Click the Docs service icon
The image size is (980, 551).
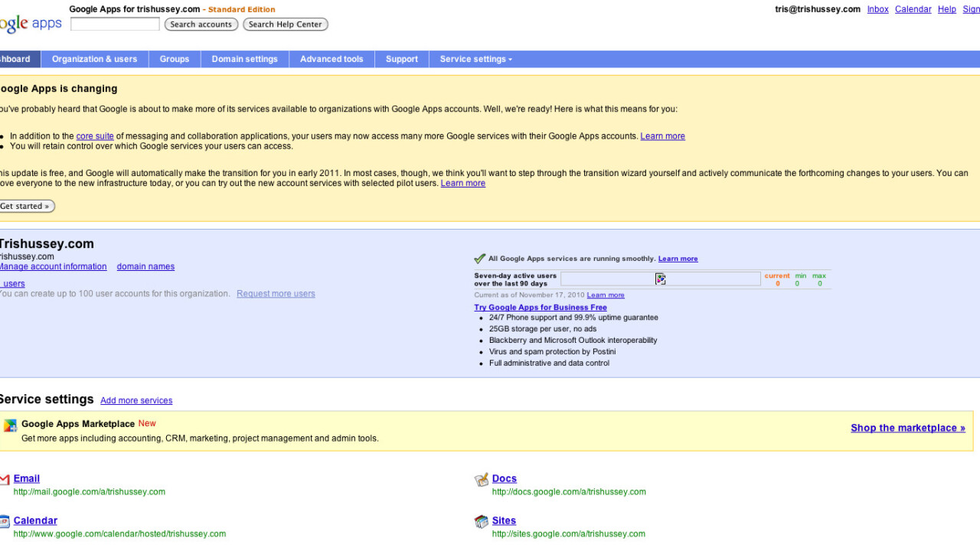point(482,480)
